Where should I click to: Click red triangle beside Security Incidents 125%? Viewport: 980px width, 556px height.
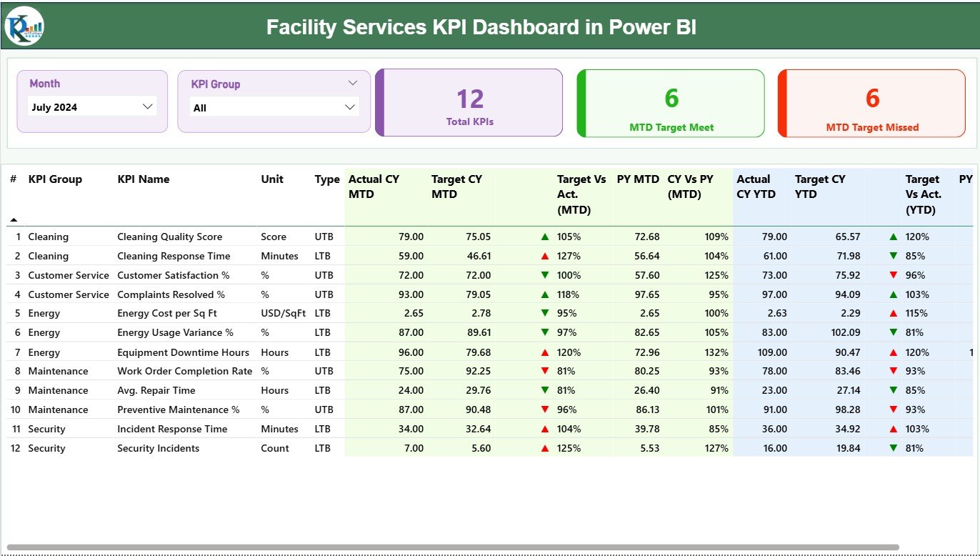[x=545, y=448]
